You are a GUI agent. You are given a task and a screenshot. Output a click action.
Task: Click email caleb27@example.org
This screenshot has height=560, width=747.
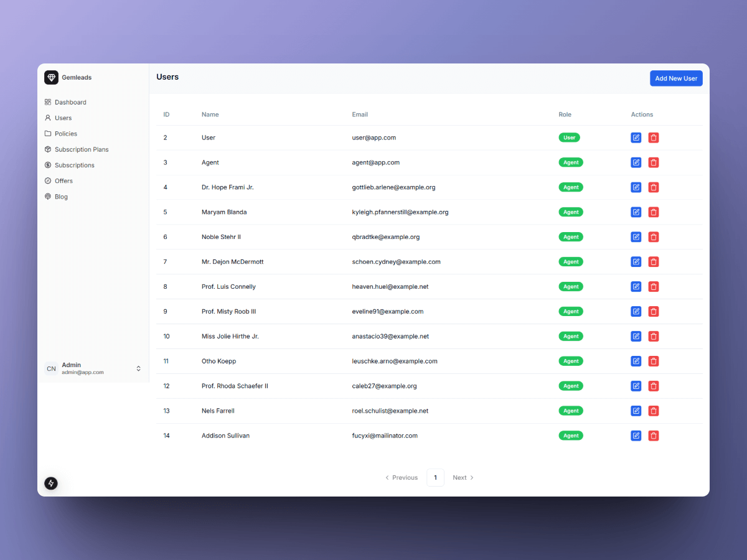384,386
